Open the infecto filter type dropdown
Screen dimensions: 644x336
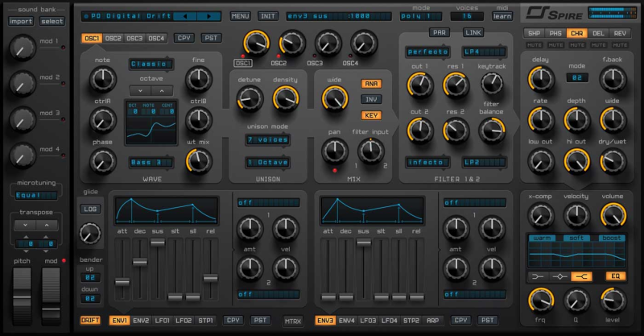(x=427, y=163)
